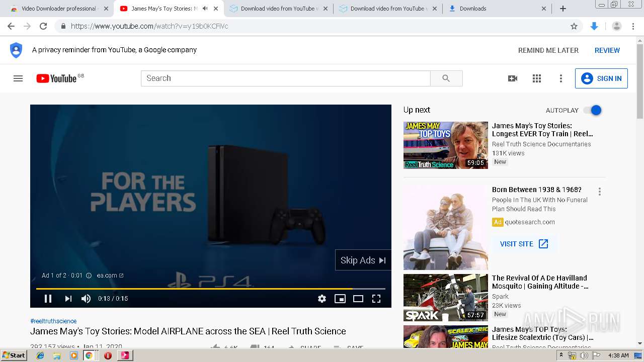Close the James May's Toy Stories tab
The width and height of the screenshot is (644, 362).
[216, 9]
